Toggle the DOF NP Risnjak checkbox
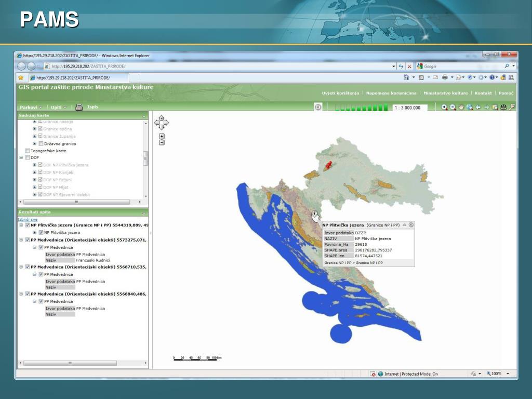The image size is (532, 399). (41, 172)
